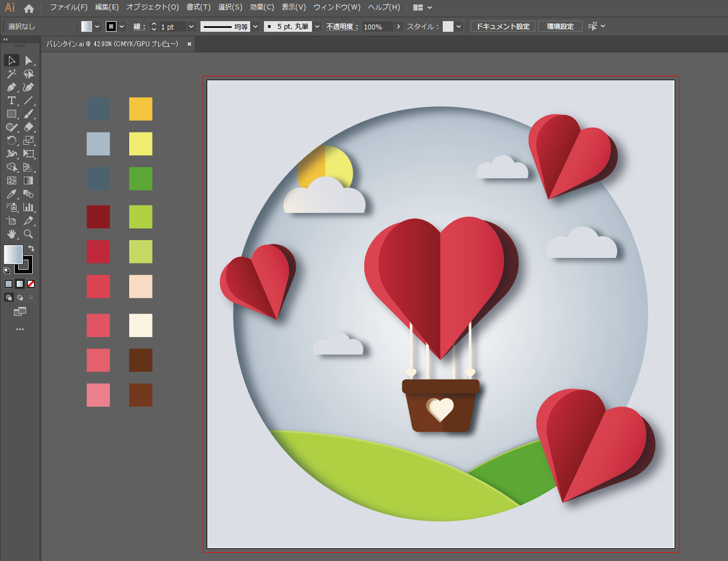The width and height of the screenshot is (728, 561).
Task: Go to Illustrator Home screen
Action: 29,8
